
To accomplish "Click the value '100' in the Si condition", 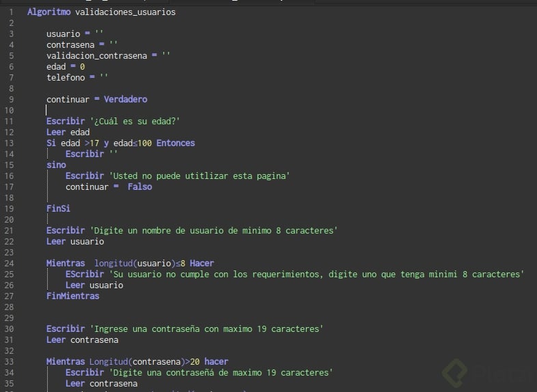I will pyautogui.click(x=145, y=143).
